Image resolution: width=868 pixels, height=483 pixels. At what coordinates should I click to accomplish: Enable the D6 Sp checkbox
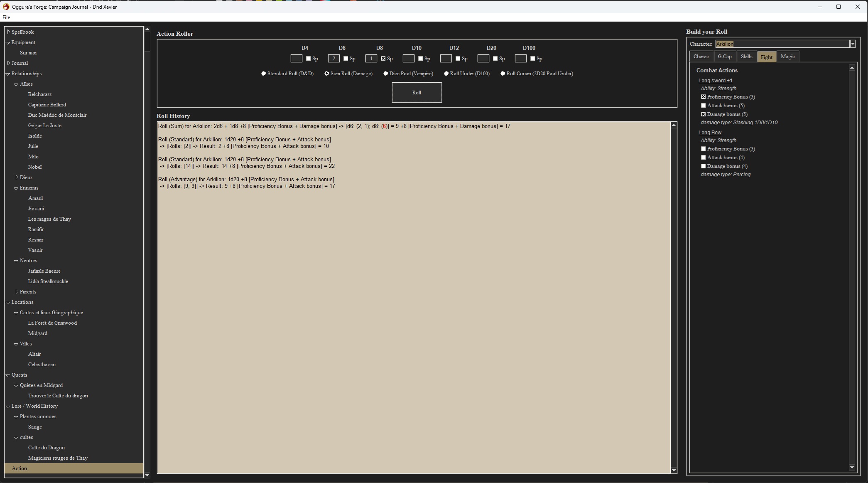[x=346, y=59]
